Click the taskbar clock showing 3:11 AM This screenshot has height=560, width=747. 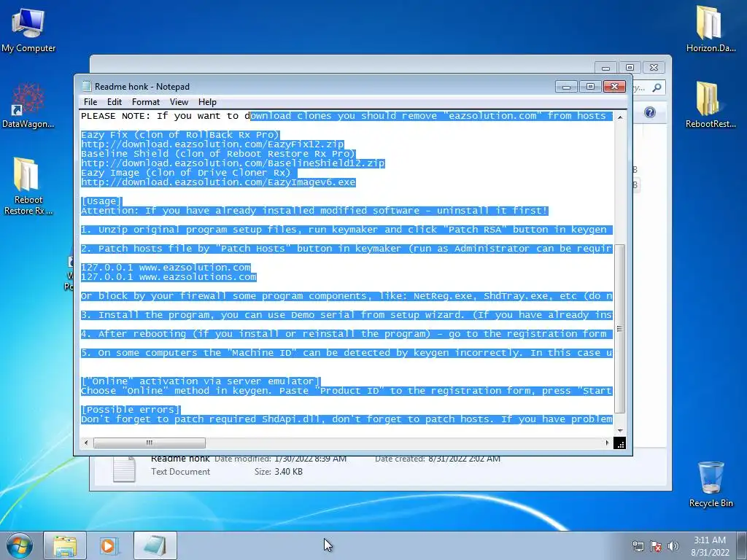(x=710, y=546)
